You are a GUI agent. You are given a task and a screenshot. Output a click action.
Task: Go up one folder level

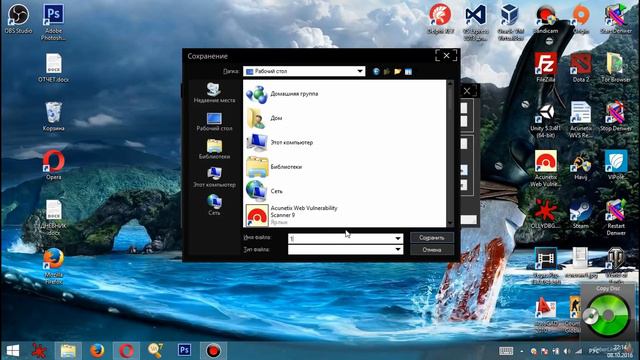pos(387,71)
